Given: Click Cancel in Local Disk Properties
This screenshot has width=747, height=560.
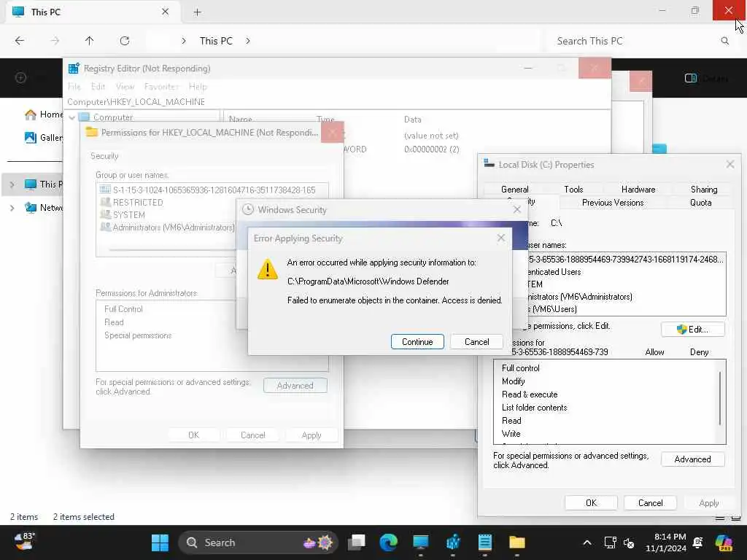Looking at the screenshot, I should tap(650, 503).
